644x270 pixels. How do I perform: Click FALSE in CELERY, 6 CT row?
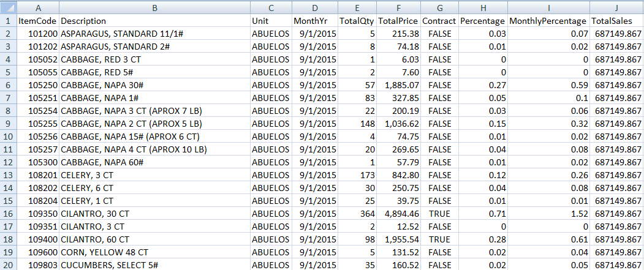click(439, 188)
